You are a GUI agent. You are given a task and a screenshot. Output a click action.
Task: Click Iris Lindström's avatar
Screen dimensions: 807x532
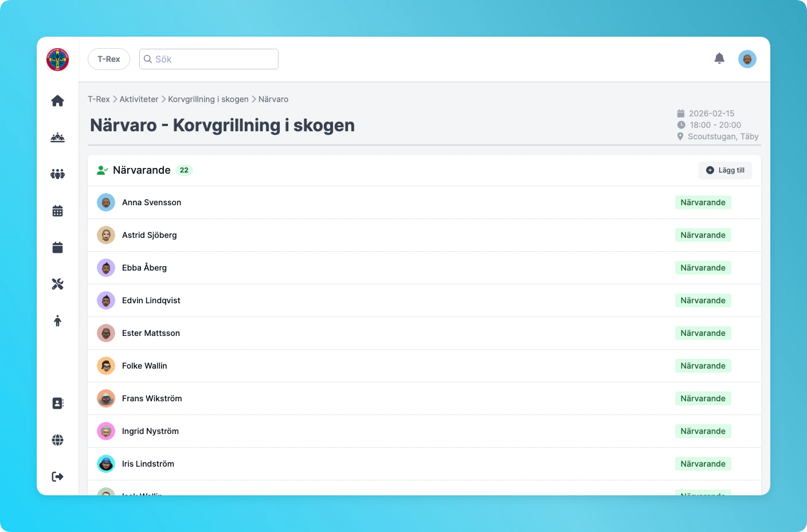pyautogui.click(x=106, y=464)
